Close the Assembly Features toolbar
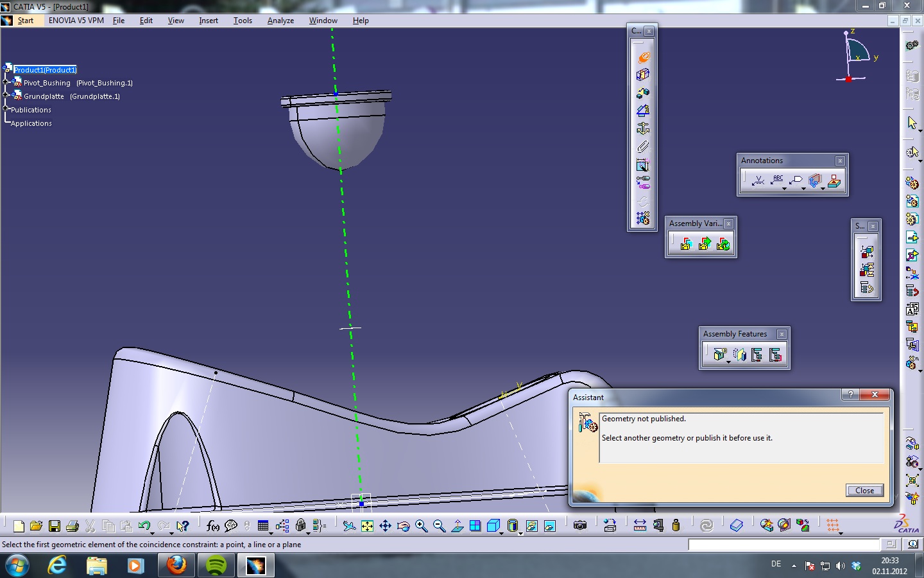Image resolution: width=924 pixels, height=578 pixels. (782, 334)
